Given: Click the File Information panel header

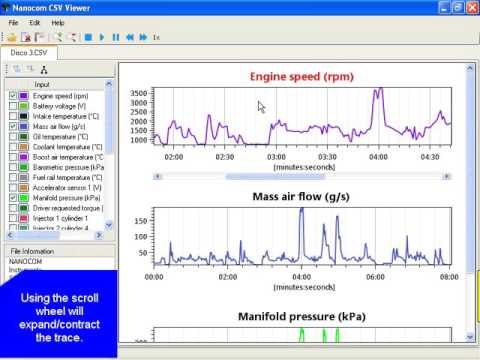Looking at the screenshot, I should click(60, 251).
